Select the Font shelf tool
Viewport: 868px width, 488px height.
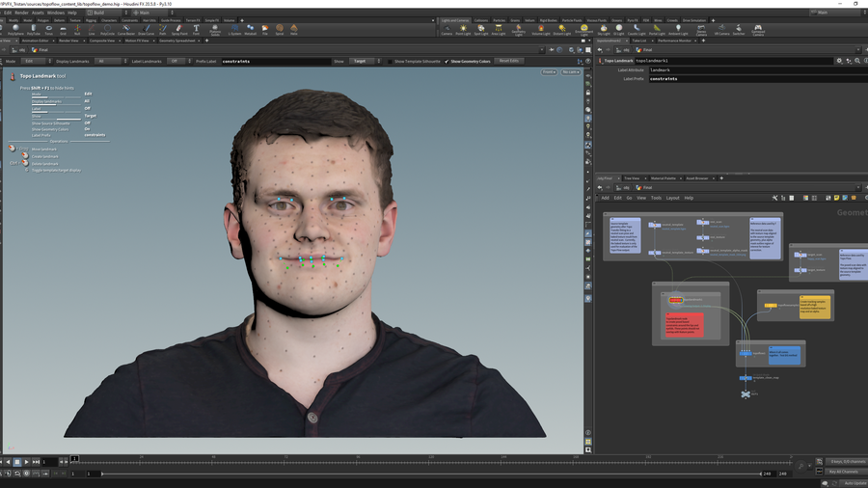pyautogui.click(x=196, y=30)
